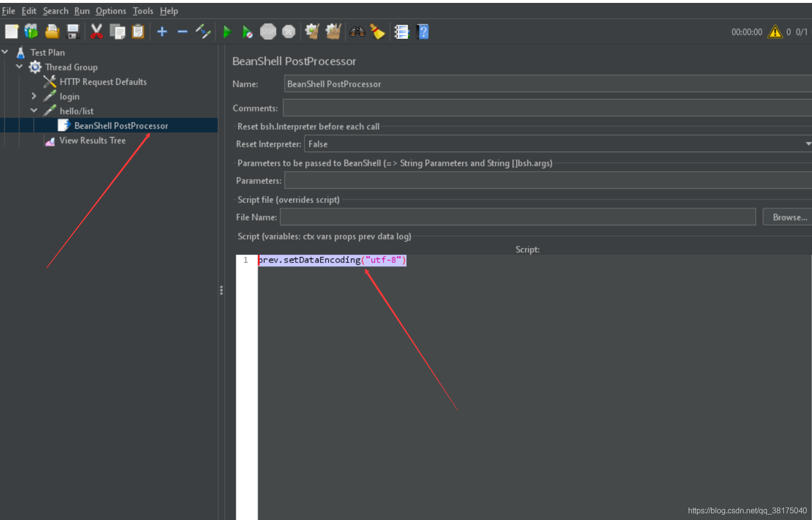
Task: Collapse the Thread Group tree node
Action: point(20,66)
